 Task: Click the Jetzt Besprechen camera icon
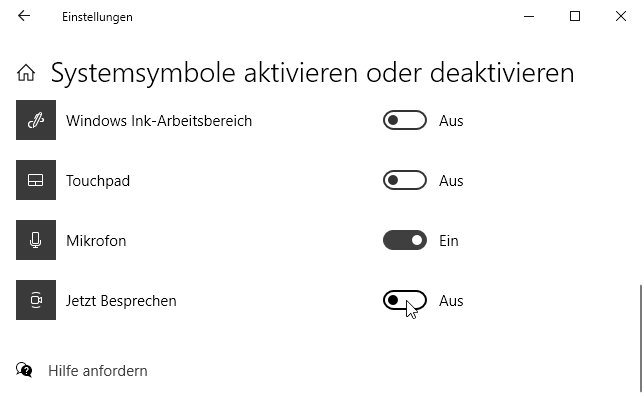point(36,300)
